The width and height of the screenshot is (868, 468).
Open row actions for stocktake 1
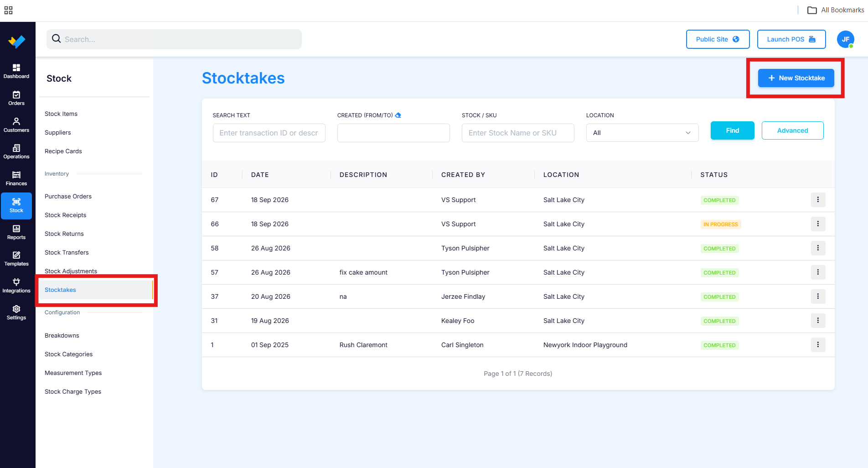click(x=818, y=345)
